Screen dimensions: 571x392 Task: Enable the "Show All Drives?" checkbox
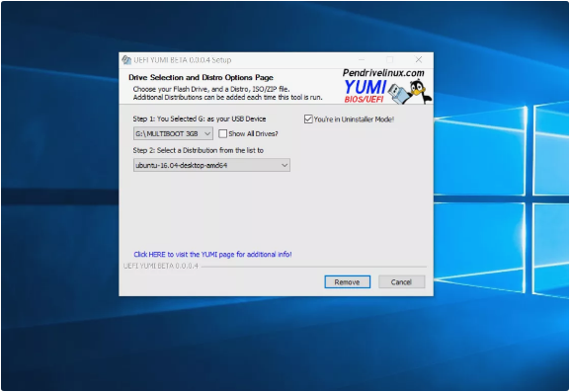(x=222, y=133)
